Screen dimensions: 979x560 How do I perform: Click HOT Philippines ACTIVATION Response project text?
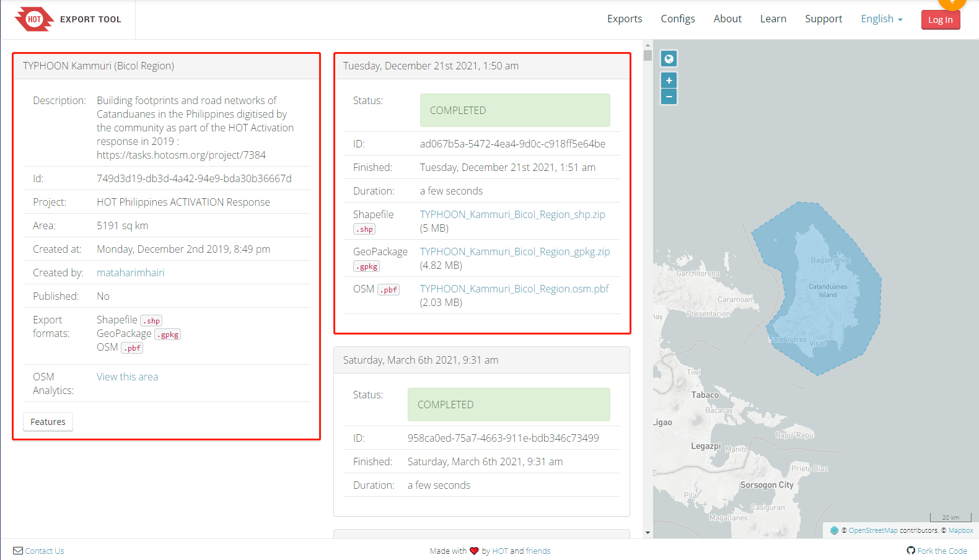[183, 202]
